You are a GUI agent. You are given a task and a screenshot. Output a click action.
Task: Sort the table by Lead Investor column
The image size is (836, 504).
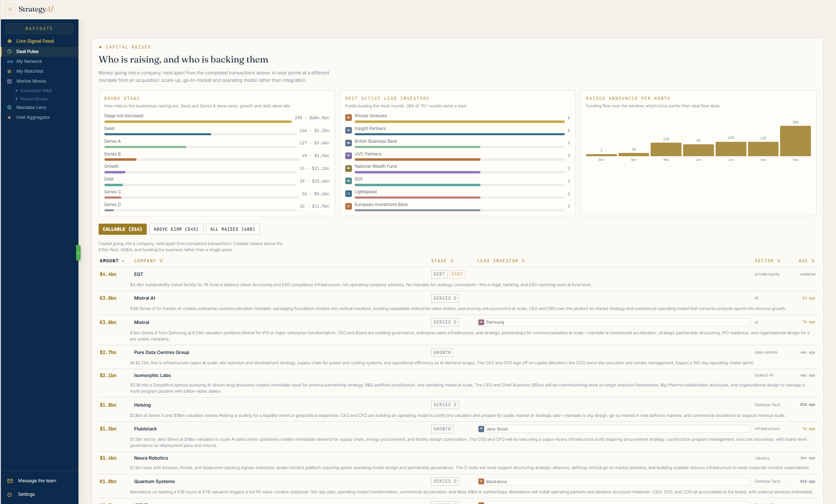(x=501, y=261)
